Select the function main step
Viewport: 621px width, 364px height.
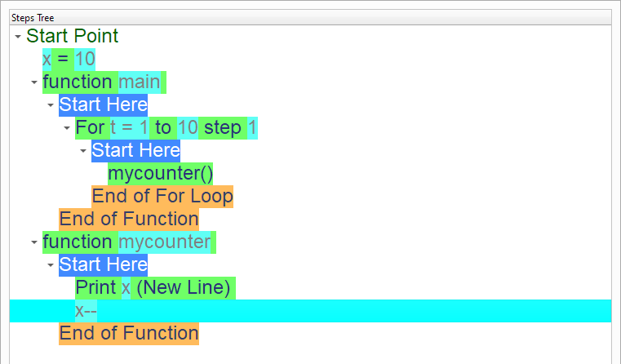point(104,82)
